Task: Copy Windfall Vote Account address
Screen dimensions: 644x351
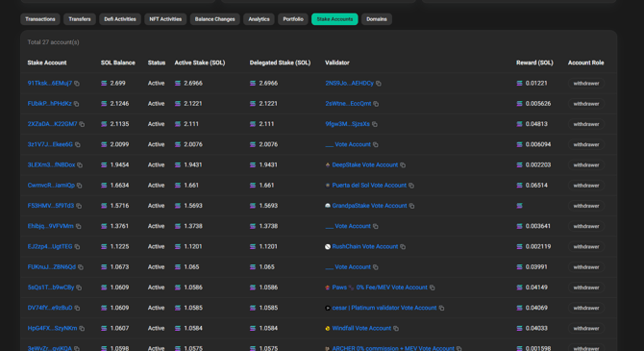Action: (x=396, y=328)
